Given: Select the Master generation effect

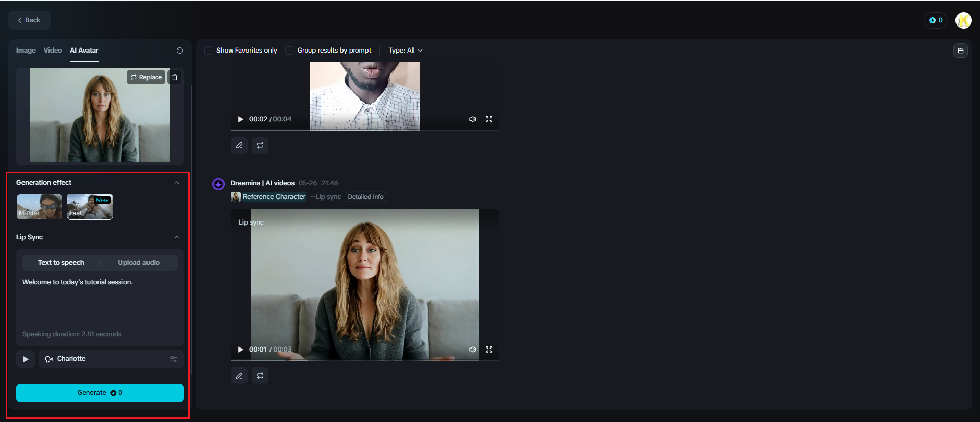Looking at the screenshot, I should pyautogui.click(x=39, y=207).
